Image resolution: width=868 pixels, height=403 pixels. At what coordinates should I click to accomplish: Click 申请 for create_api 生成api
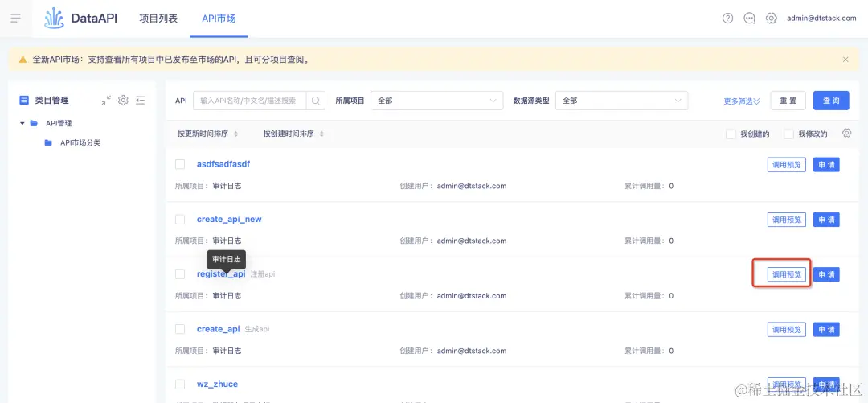pyautogui.click(x=826, y=329)
